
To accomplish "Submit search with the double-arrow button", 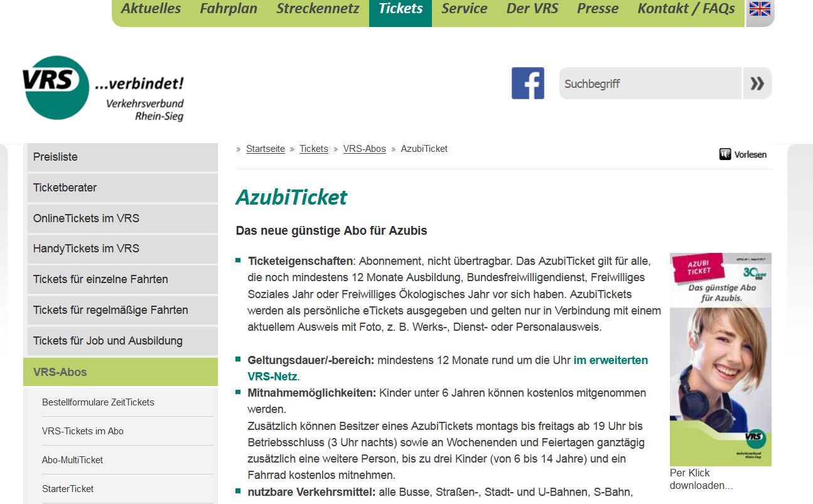I will tap(757, 83).
